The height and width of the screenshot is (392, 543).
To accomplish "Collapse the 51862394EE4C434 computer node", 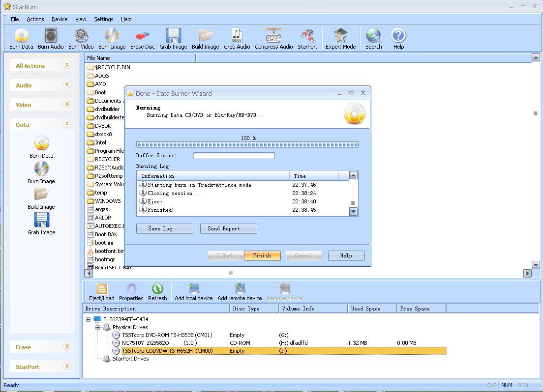I will click(x=89, y=319).
